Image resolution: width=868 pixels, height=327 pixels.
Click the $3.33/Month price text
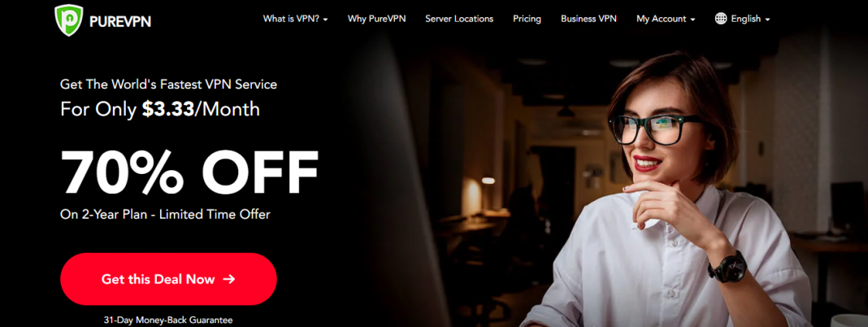[201, 109]
